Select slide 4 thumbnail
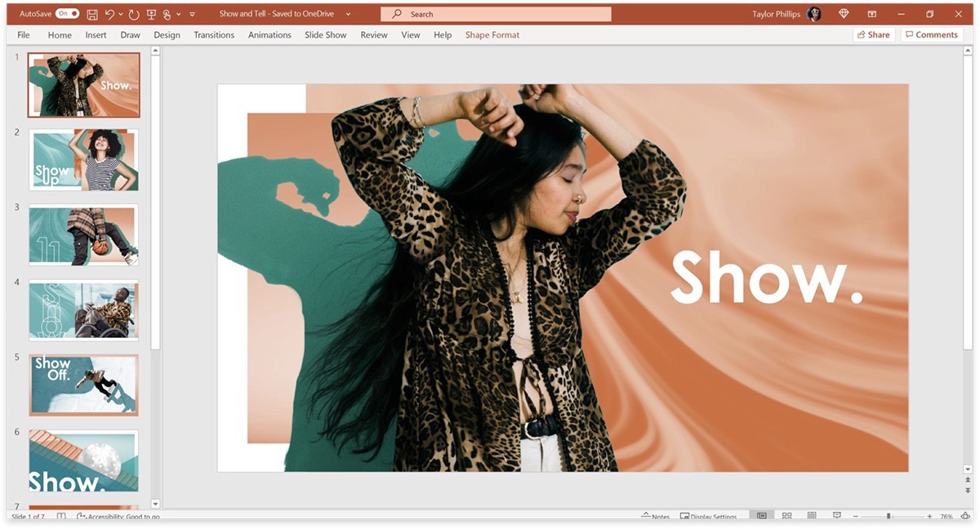980x529 pixels. tap(83, 310)
